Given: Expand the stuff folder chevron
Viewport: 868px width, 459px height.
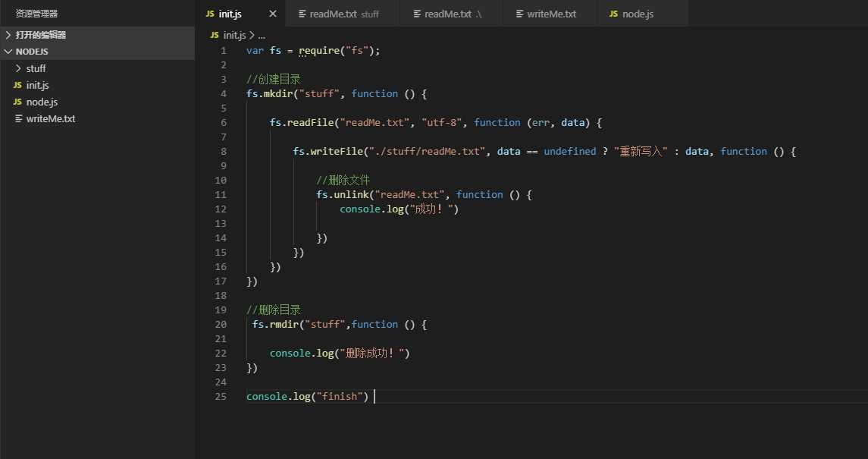Looking at the screenshot, I should coord(18,68).
